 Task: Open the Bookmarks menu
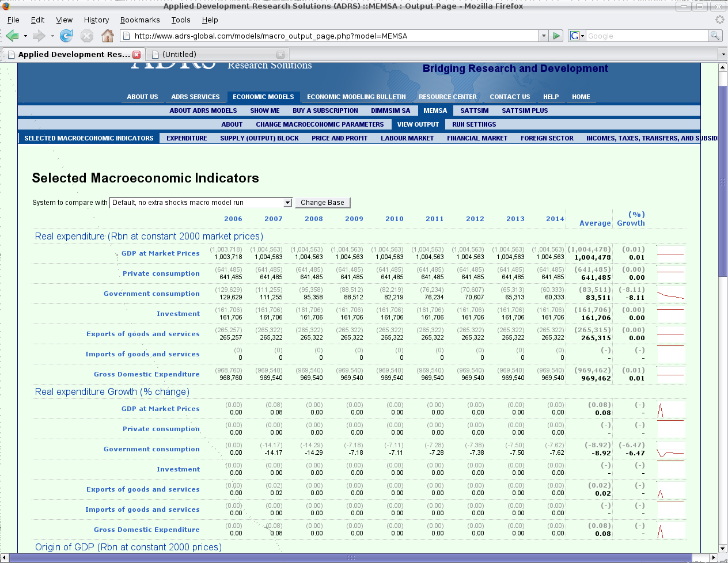click(x=140, y=20)
